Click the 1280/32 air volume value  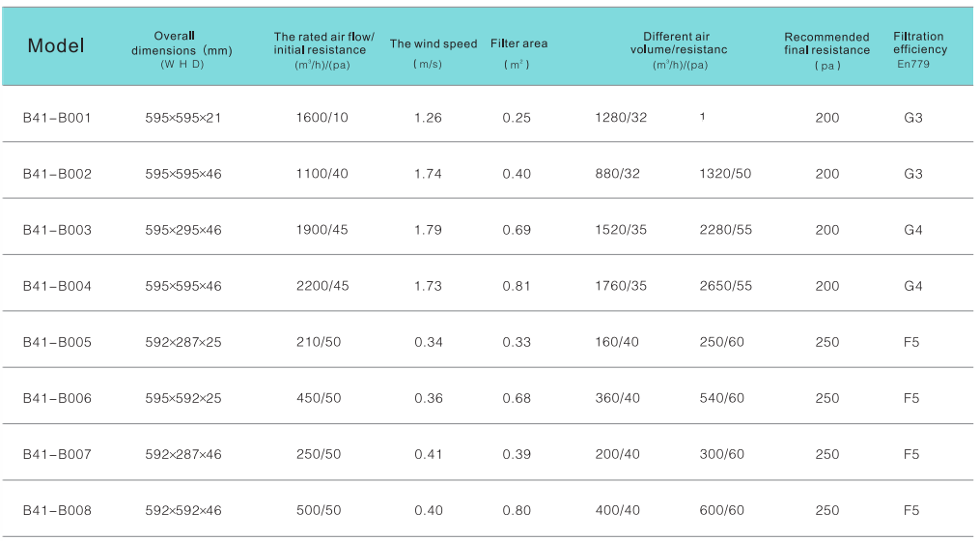click(x=622, y=118)
